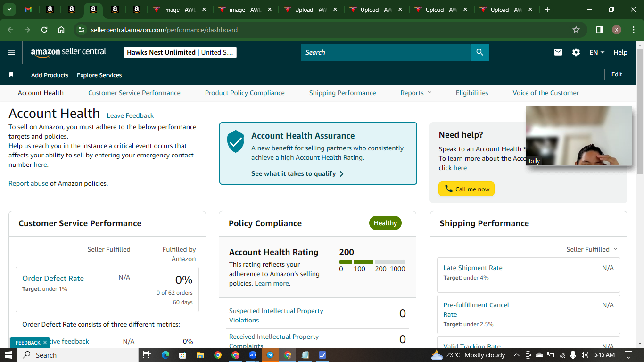Open the Windows Start menu
This screenshot has height=362, width=644.
8,355
